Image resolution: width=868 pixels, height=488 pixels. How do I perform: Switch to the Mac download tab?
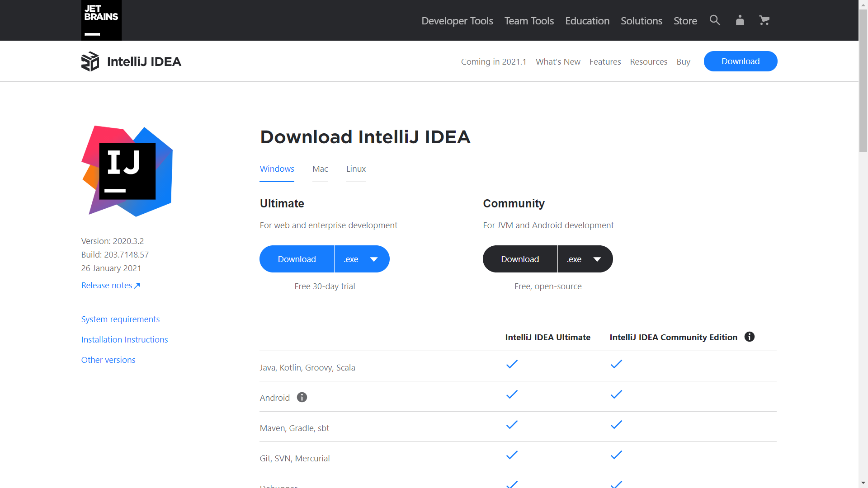click(x=320, y=169)
